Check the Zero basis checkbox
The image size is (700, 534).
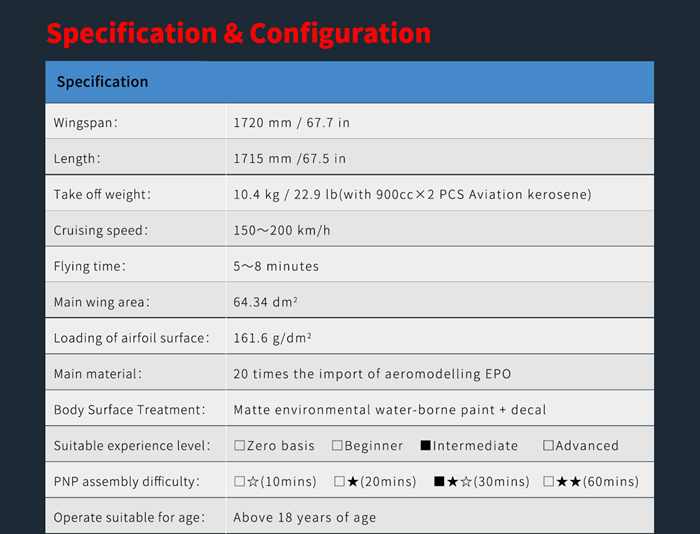240,446
